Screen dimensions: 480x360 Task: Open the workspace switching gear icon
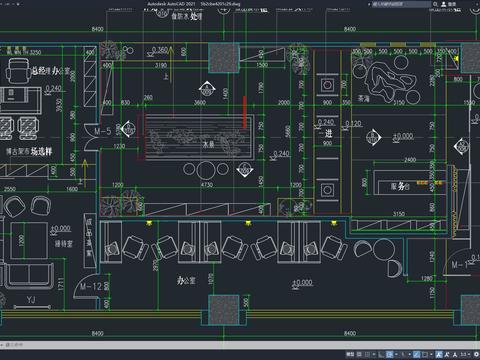tap(476, 354)
